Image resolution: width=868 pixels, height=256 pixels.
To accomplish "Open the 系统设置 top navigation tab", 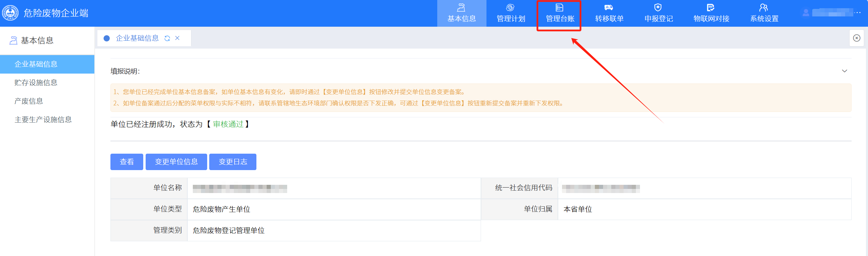I will pos(764,13).
